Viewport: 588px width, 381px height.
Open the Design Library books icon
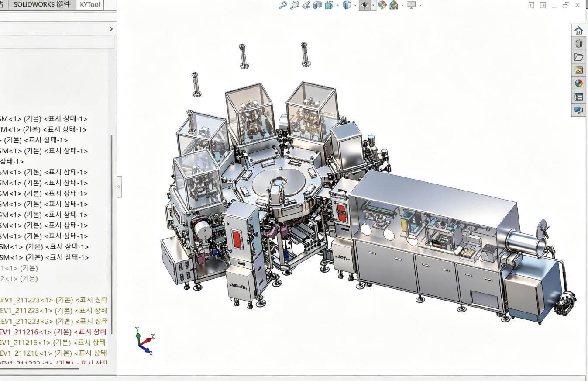578,44
